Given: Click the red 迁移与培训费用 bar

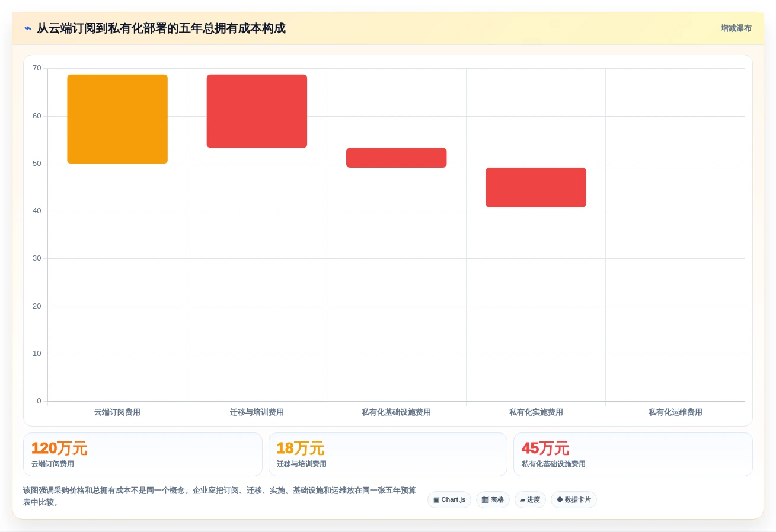Looking at the screenshot, I should (257, 111).
